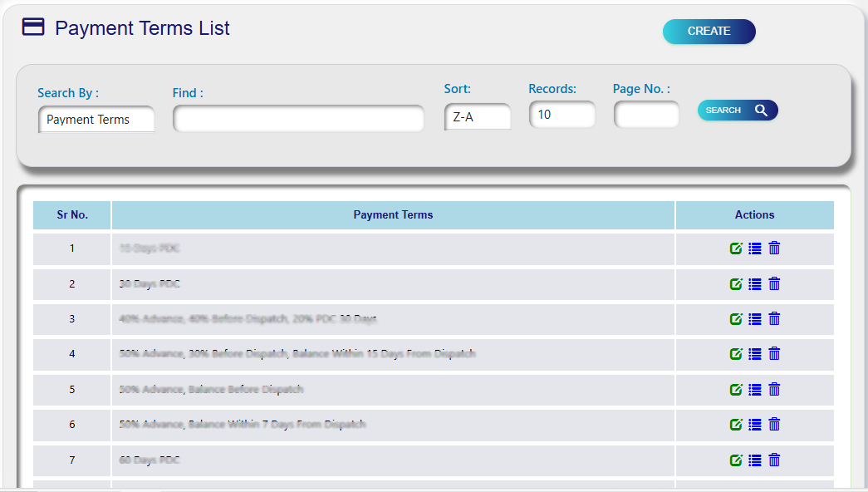Delete the payment term in row 7
Viewport: 868px width, 492px height.
pyautogui.click(x=774, y=460)
